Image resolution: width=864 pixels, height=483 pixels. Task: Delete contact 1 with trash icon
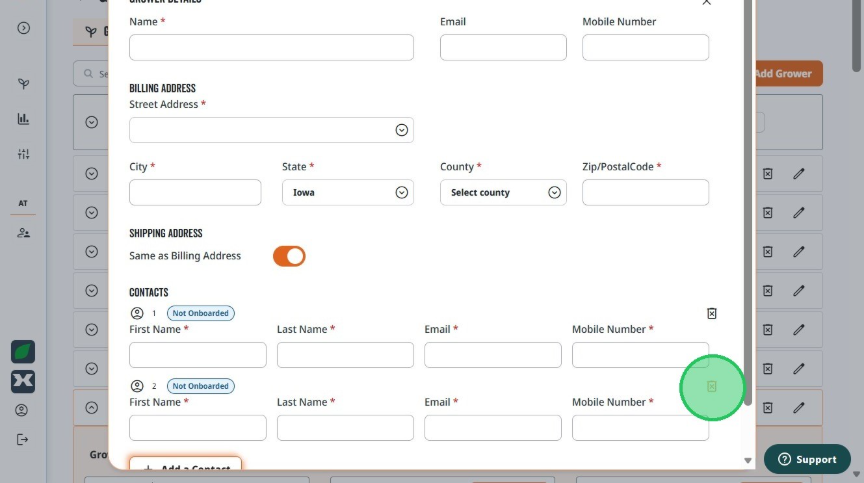coord(711,313)
